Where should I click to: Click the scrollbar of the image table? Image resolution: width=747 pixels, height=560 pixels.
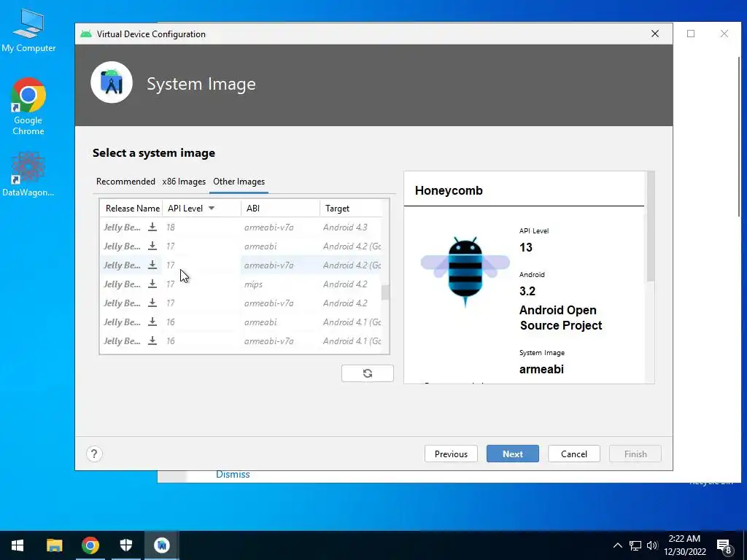coord(385,292)
